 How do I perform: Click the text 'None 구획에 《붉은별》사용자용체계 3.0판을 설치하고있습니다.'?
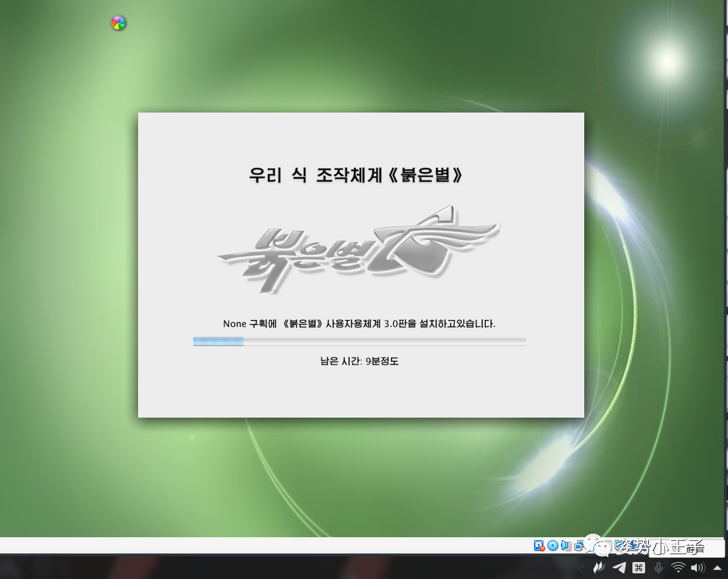click(359, 324)
